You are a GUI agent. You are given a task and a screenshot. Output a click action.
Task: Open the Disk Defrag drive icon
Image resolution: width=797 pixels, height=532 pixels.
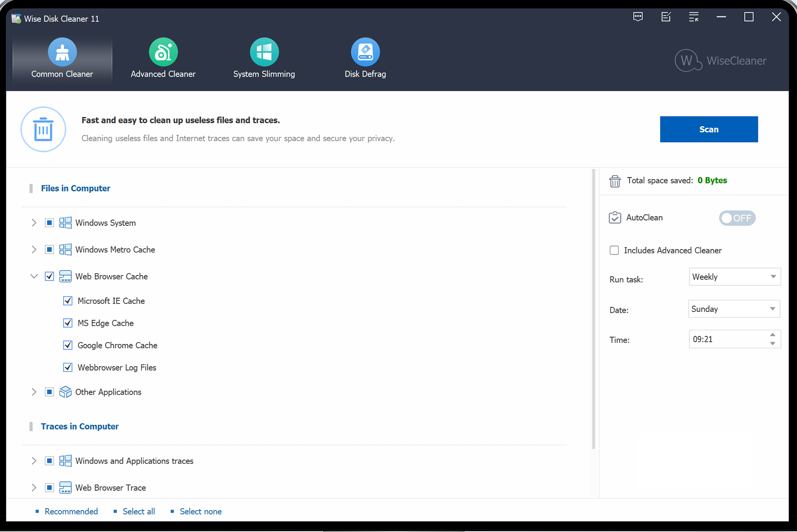click(x=365, y=52)
